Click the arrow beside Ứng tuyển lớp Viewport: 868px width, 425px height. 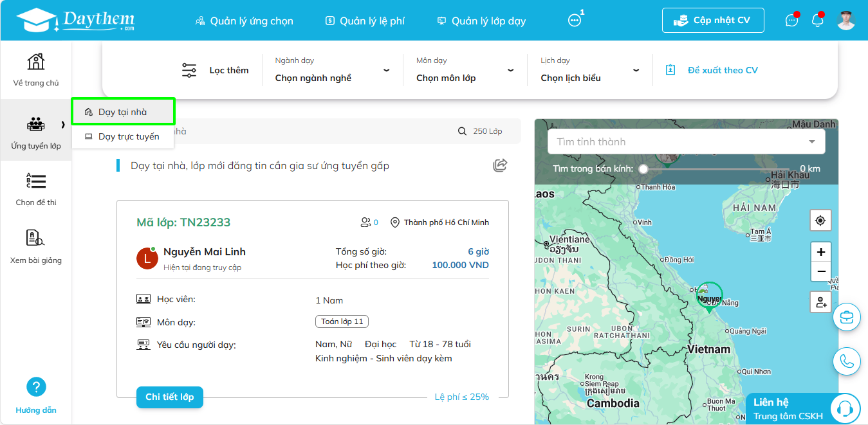point(63,124)
